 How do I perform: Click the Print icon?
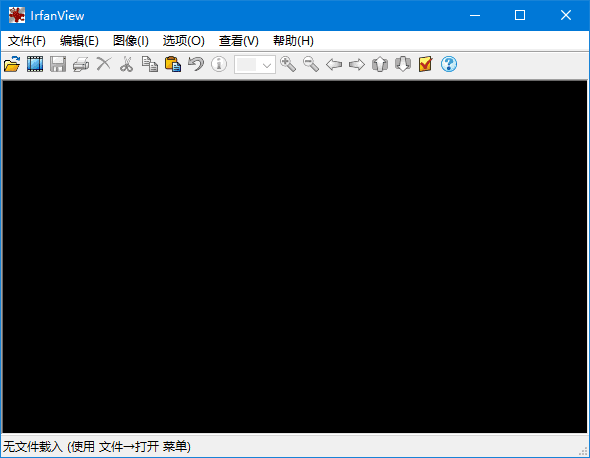81,64
